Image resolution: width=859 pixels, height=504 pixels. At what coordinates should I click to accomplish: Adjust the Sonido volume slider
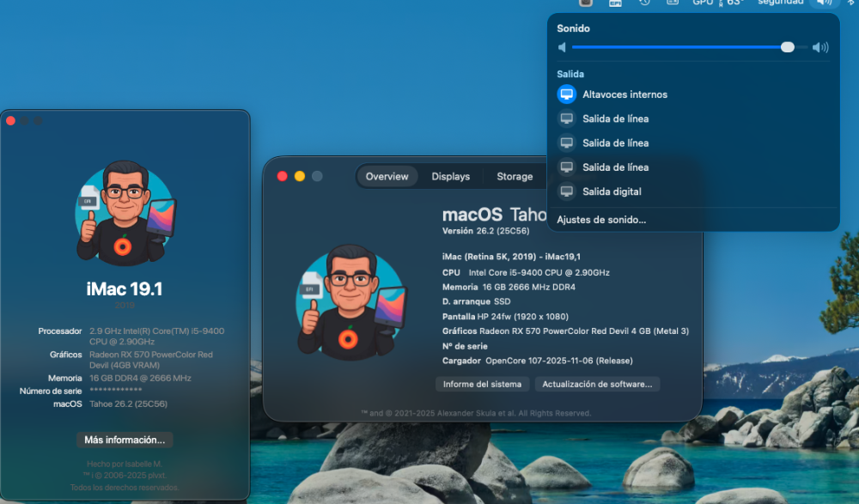(689, 48)
